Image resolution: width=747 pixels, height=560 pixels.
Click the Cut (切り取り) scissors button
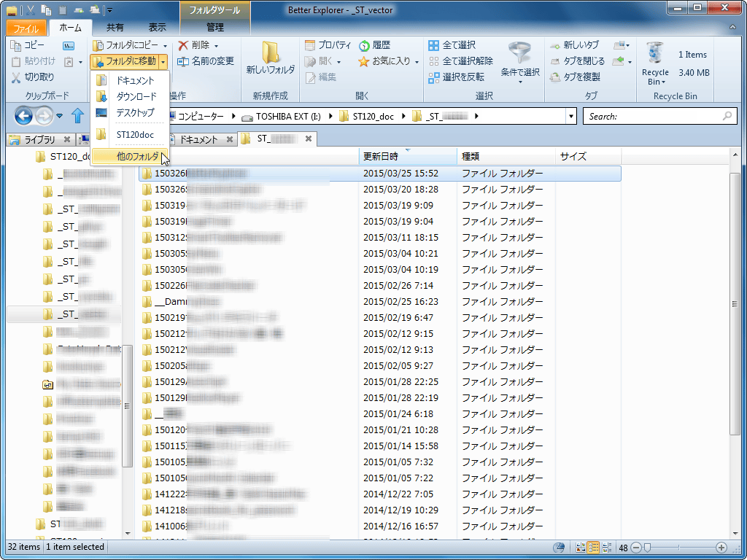(33, 77)
